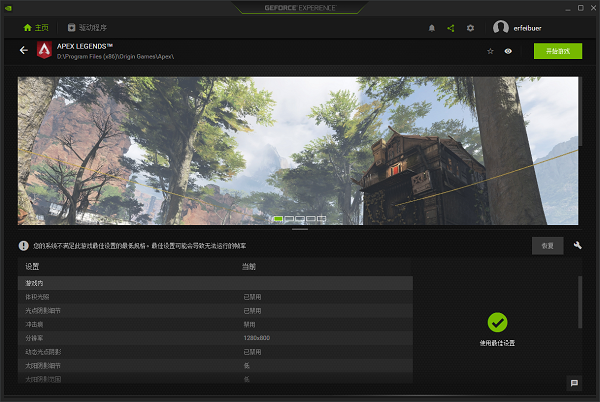Click the green 开始游戏 launch button
Viewport: 600px width, 402px height.
(558, 51)
